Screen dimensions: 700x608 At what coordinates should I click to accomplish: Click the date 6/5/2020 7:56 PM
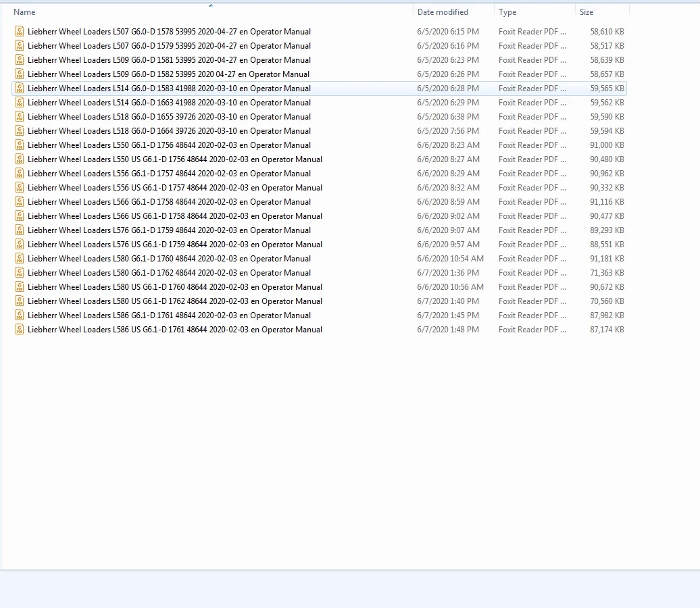(x=448, y=131)
